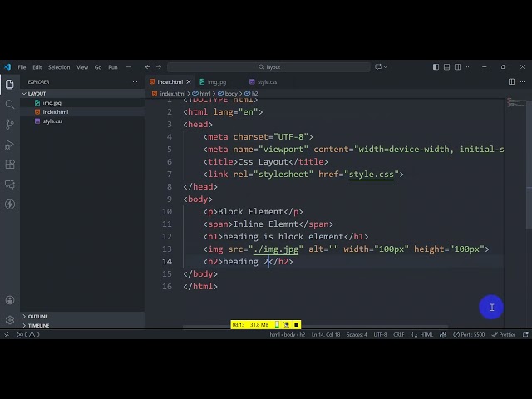
Task: Toggle Primary Side Bar visibility
Action: coord(436,67)
